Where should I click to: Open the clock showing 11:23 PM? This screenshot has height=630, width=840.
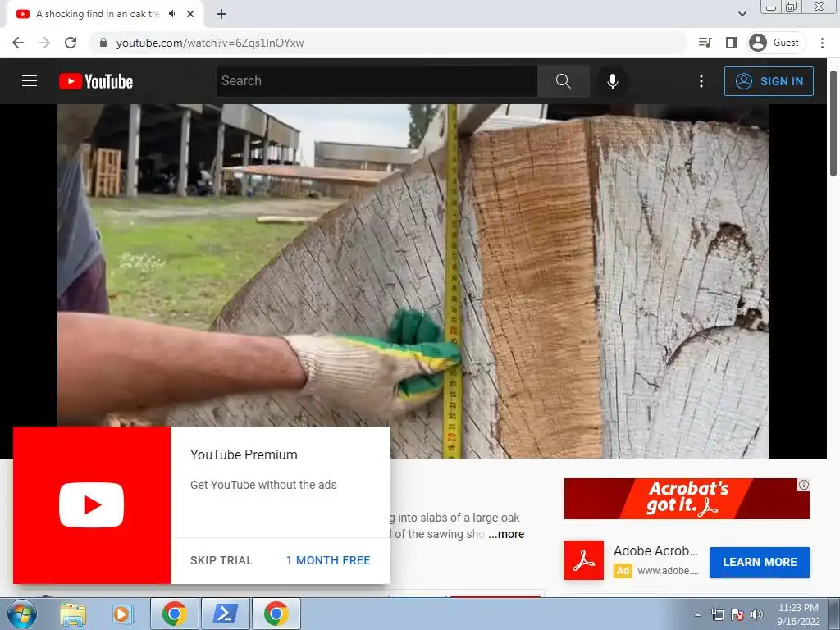[798, 614]
